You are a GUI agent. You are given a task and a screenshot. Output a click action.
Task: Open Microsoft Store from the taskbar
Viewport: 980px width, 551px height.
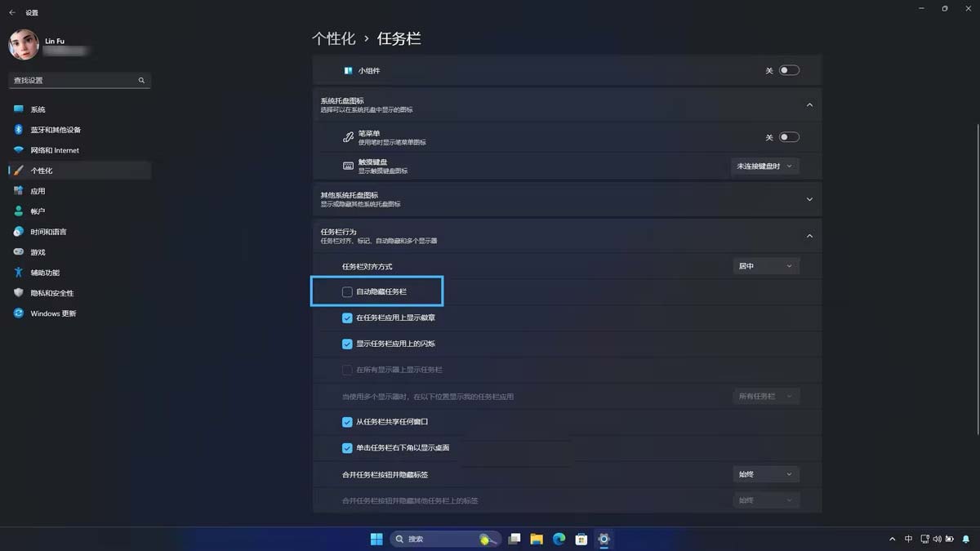click(581, 539)
